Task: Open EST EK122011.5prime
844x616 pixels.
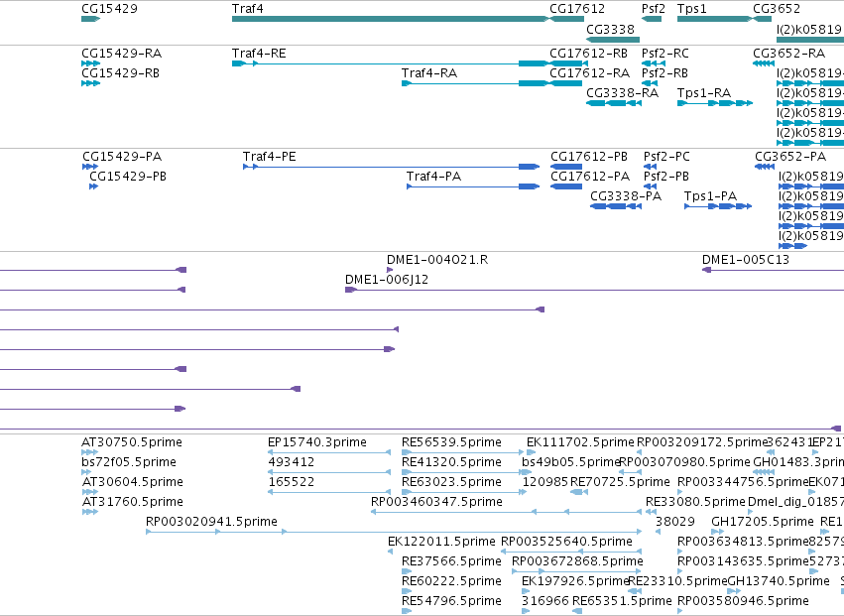Action: coord(390,552)
